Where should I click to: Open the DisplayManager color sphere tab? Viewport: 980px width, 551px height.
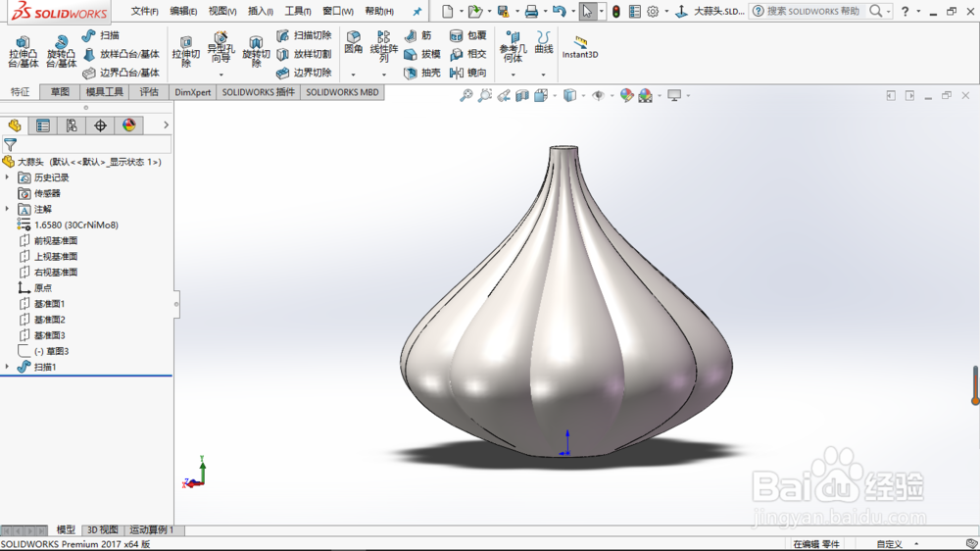coord(128,125)
